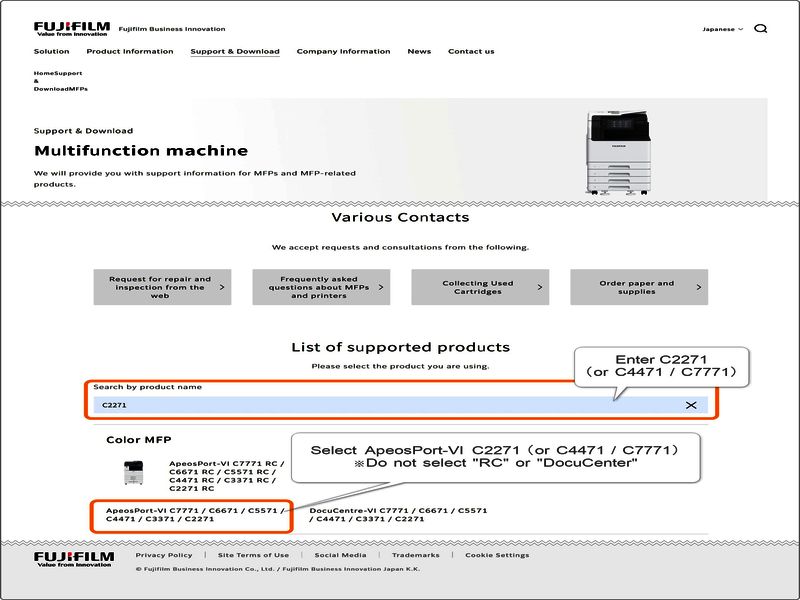Open the Product Information menu
The image size is (800, 600).
click(x=130, y=52)
